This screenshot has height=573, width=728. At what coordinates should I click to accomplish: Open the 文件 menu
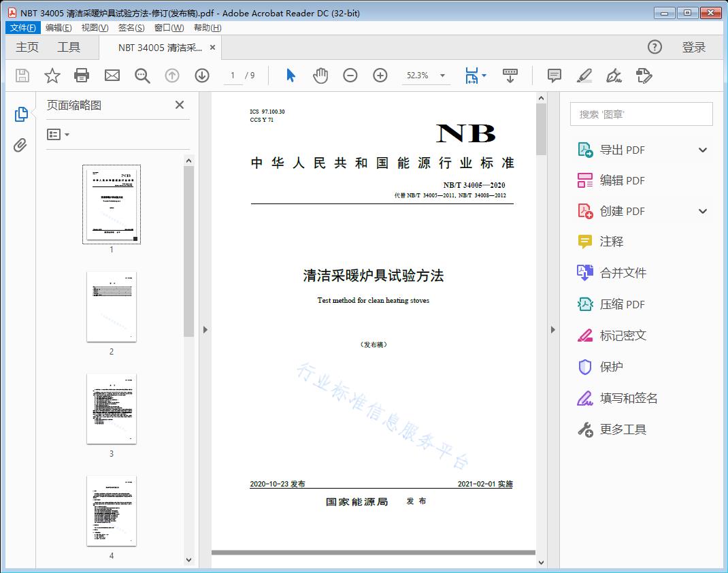coord(22,27)
